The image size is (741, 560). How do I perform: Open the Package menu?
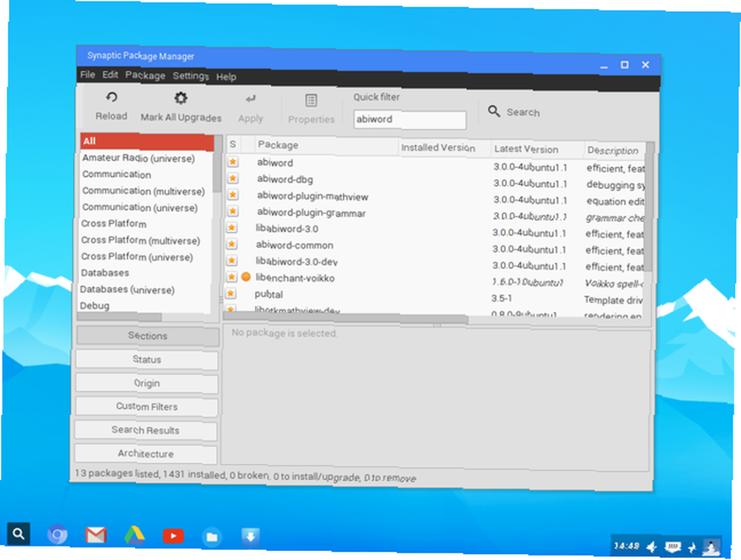[x=145, y=76]
